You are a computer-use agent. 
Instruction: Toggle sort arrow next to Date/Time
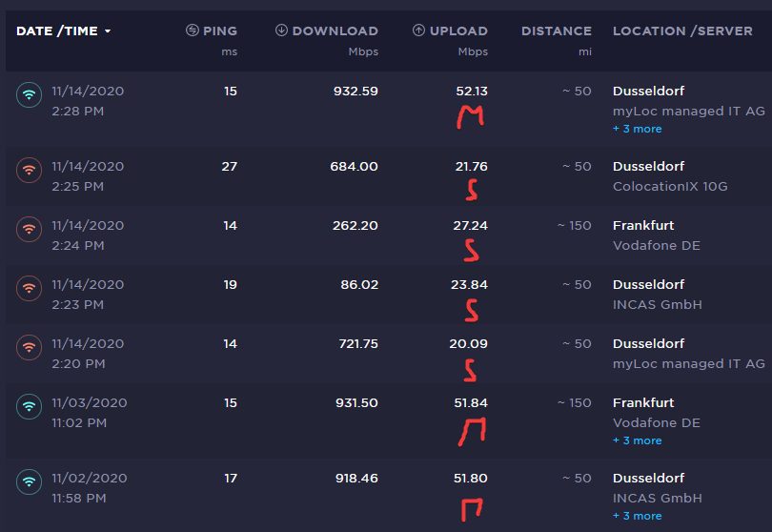tap(108, 31)
